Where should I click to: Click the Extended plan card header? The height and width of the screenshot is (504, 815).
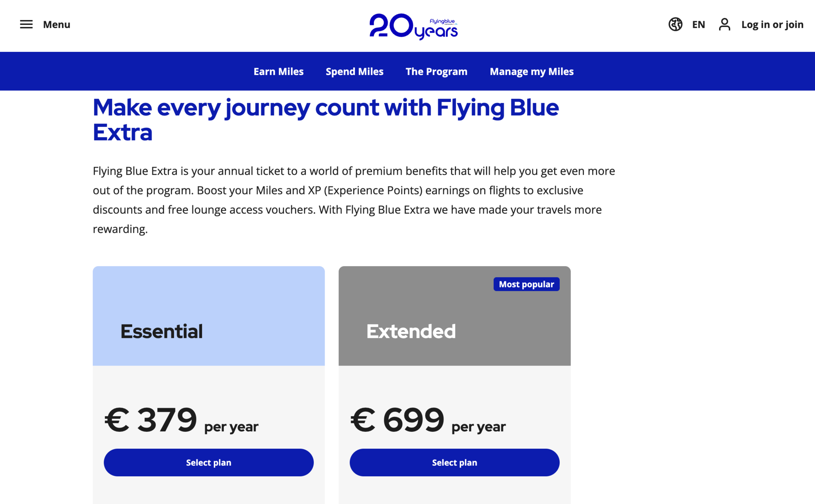point(454,316)
